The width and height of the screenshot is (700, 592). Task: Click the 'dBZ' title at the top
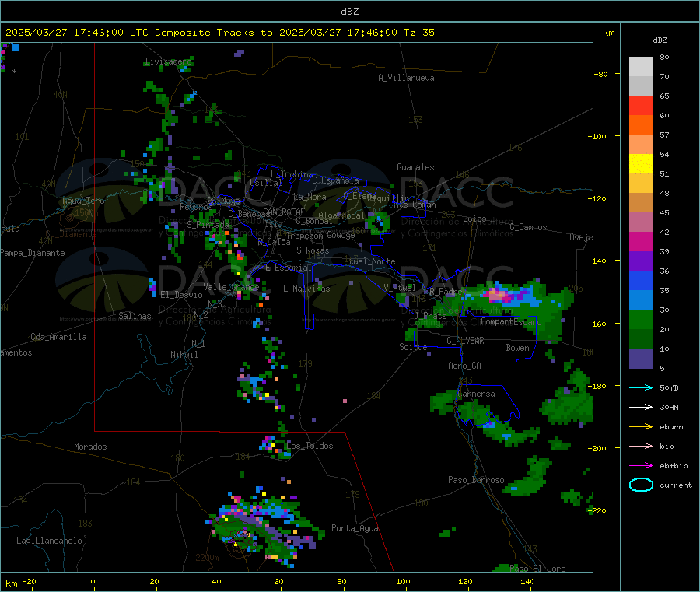[x=349, y=12]
